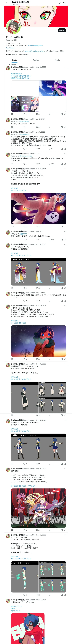Open the Posts tab
This screenshot has width=72, height=644.
(14, 60)
